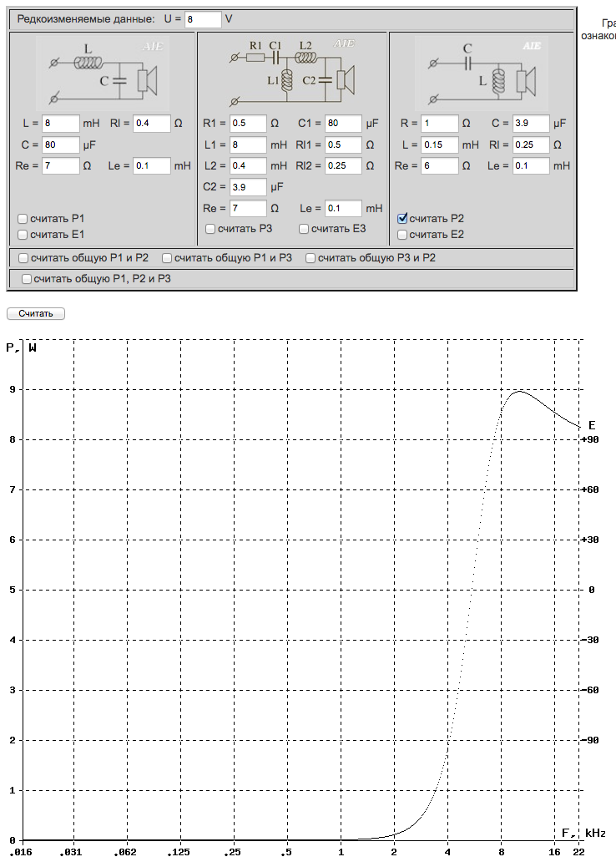
Task: Click the F, kHz axis label
Action: pyautogui.click(x=583, y=834)
